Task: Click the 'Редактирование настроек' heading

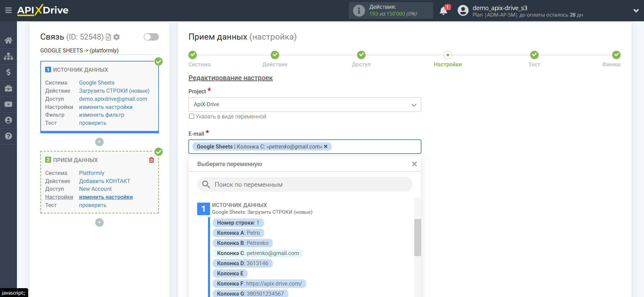Action: pyautogui.click(x=230, y=78)
